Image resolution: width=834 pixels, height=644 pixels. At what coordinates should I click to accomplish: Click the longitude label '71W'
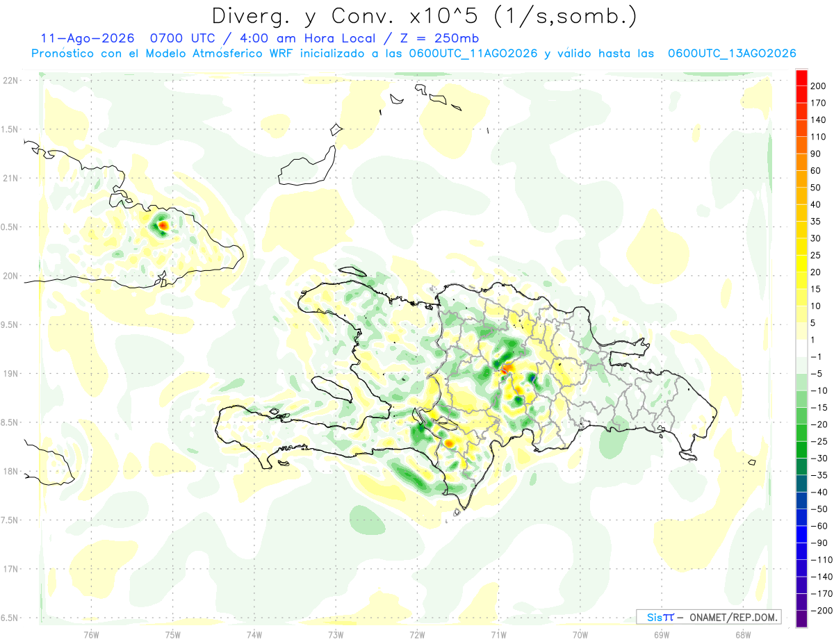[498, 634]
